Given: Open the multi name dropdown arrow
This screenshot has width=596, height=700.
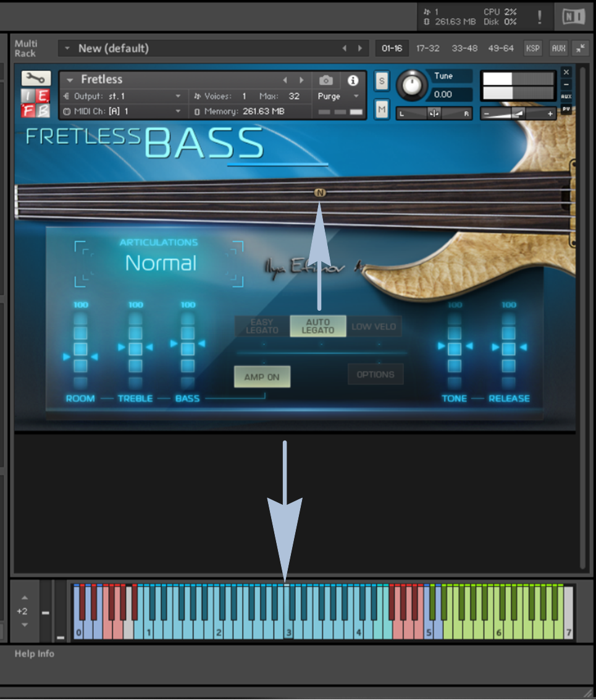Looking at the screenshot, I should coord(67,48).
